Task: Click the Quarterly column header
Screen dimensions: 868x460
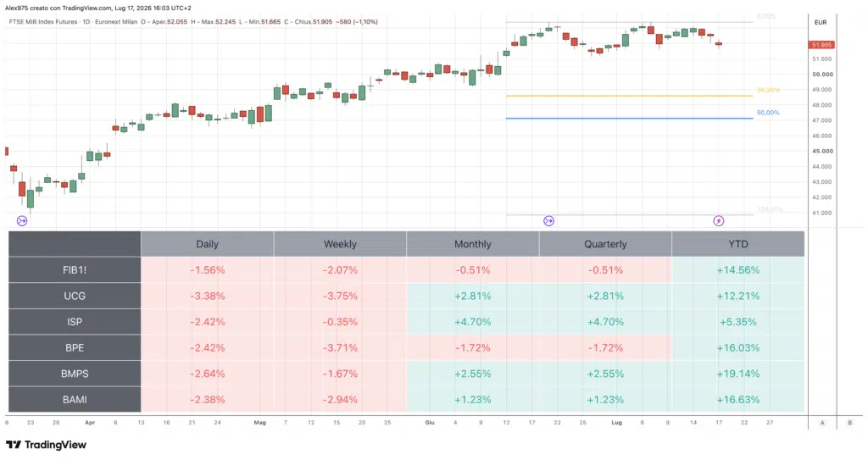Action: pyautogui.click(x=605, y=244)
